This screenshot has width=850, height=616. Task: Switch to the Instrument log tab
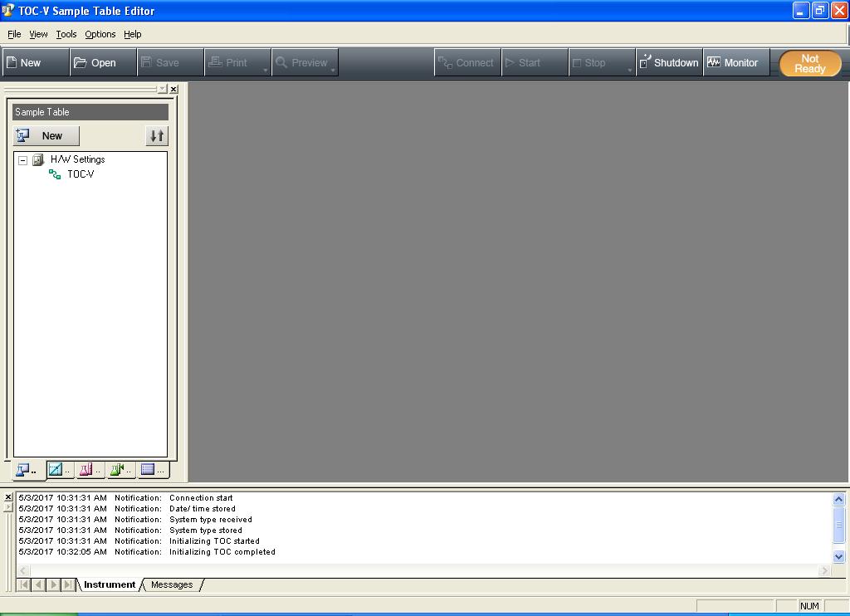pos(110,584)
